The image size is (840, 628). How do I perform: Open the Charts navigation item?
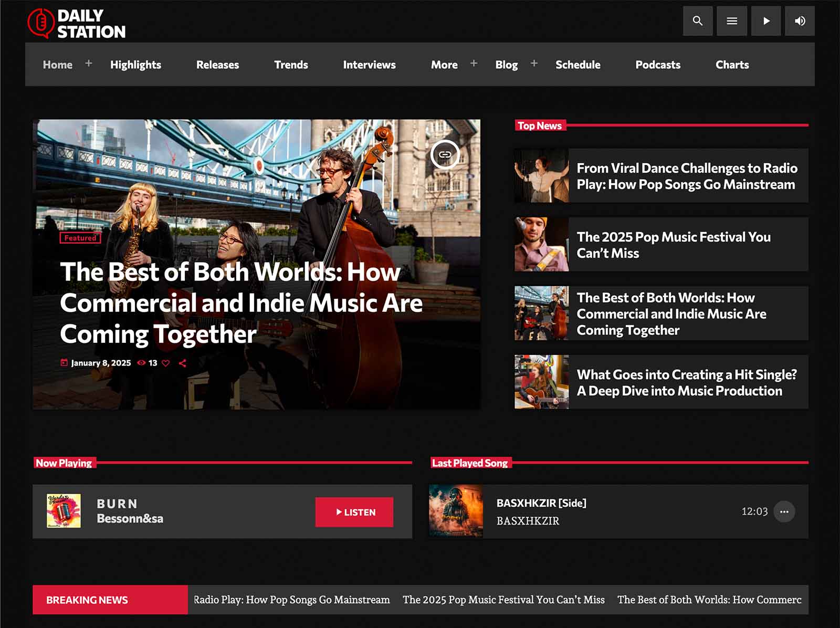(732, 65)
